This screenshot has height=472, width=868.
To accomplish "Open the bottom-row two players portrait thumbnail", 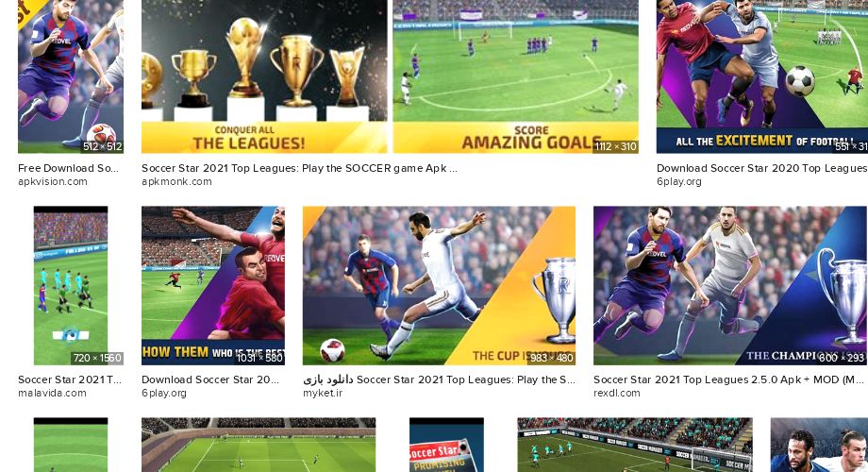I will tap(819, 445).
